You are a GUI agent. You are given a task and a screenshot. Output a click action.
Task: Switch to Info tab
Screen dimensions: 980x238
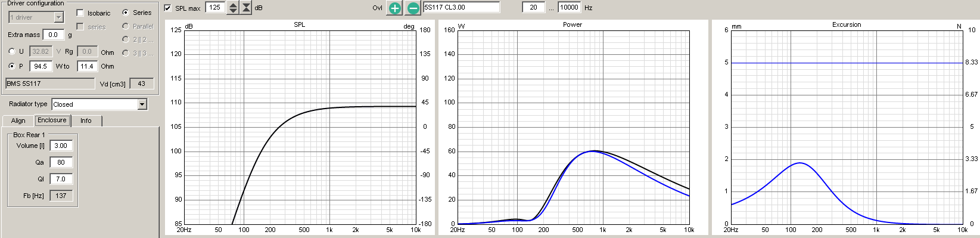tap(86, 120)
